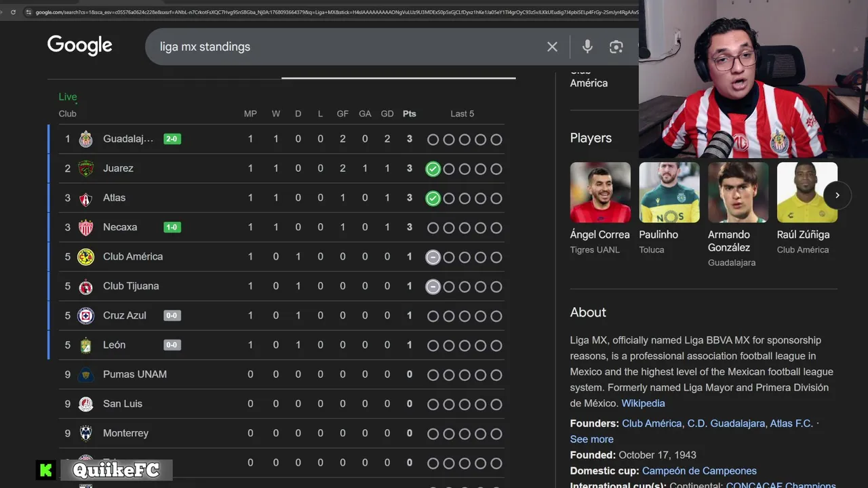Click Cruz Azul's 0-0 score badge
The image size is (868, 488).
point(172,315)
